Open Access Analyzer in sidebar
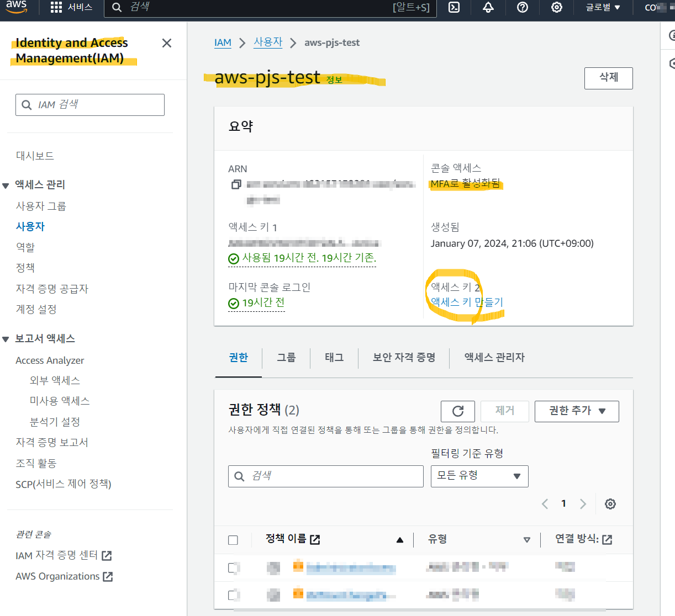The height and width of the screenshot is (616, 675). coord(50,360)
